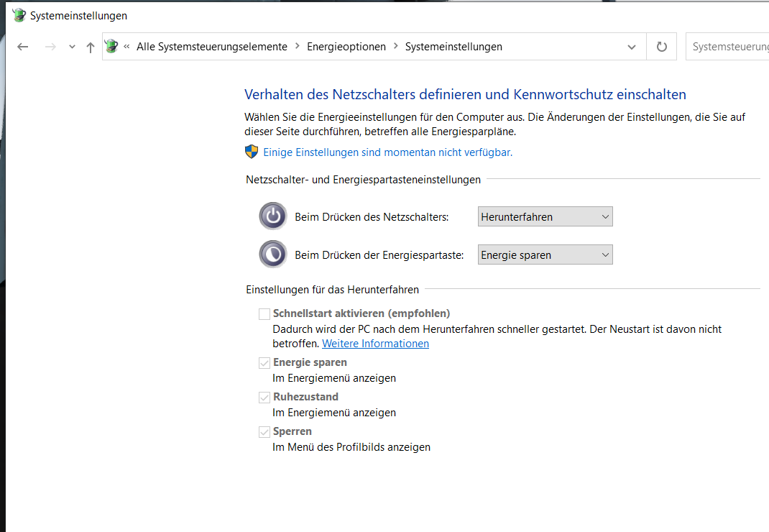This screenshot has height=532, width=769.
Task: Click label Beim Drücken des Netzschalters
Action: point(372,217)
